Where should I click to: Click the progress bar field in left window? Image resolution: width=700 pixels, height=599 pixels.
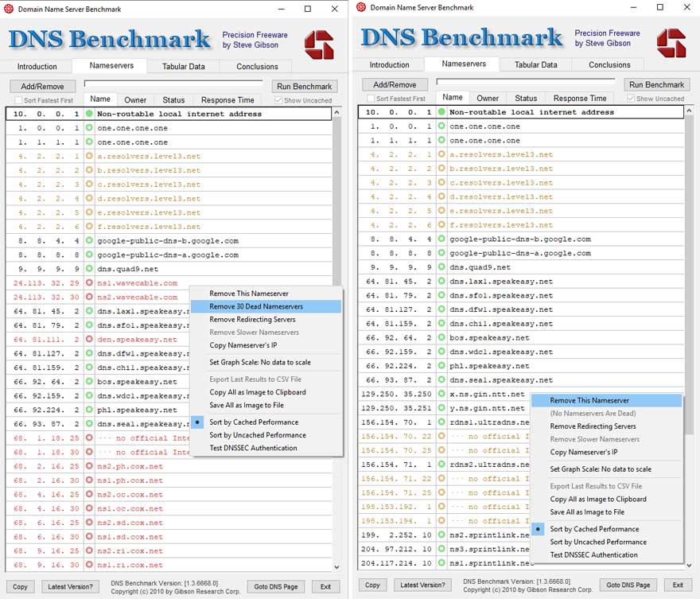(173, 84)
